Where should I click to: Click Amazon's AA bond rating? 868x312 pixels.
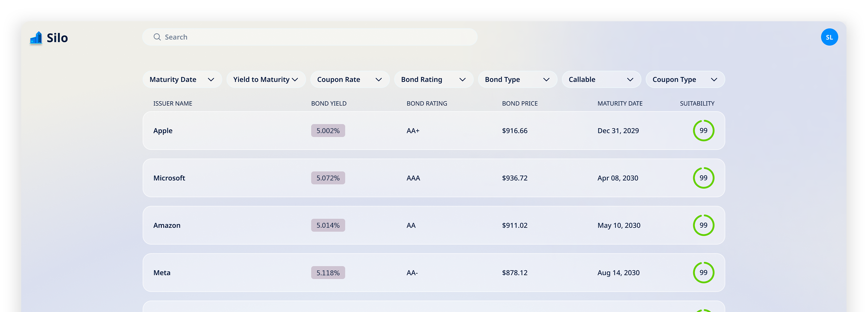(x=411, y=225)
